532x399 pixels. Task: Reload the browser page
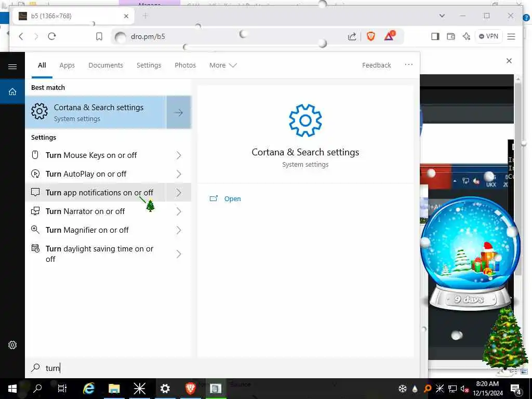52,36
